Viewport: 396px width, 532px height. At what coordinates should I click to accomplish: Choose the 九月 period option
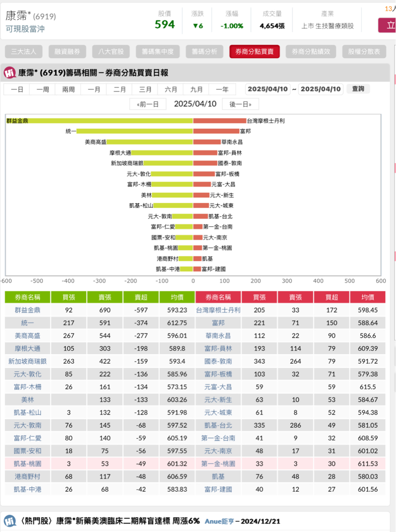(196, 89)
